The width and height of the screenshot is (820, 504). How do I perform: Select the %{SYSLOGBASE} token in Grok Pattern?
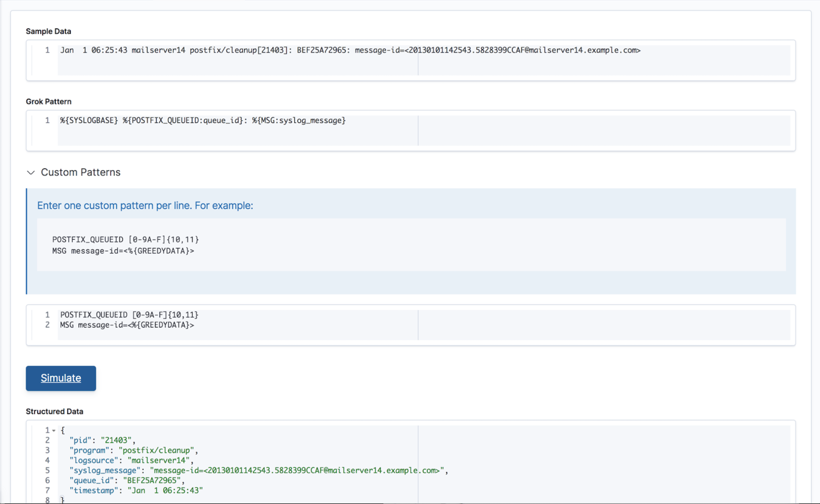point(88,121)
